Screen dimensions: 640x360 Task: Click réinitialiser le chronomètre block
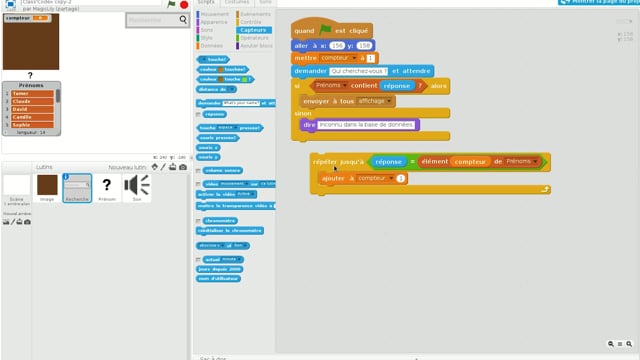(230, 231)
